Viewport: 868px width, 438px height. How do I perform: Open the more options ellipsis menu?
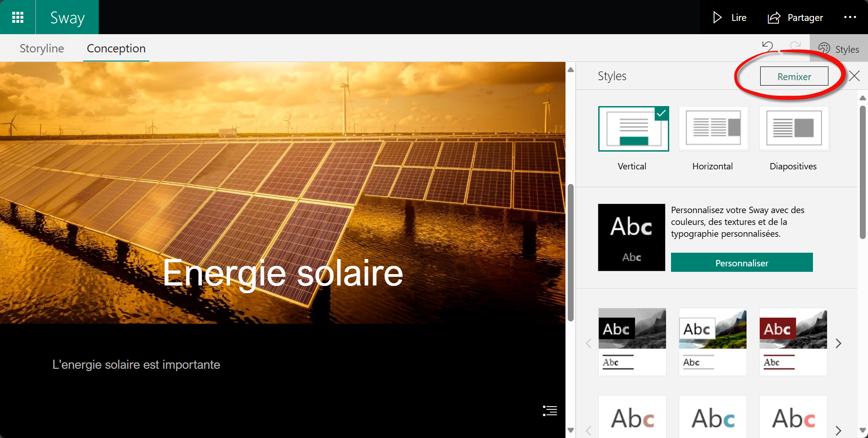pyautogui.click(x=850, y=17)
